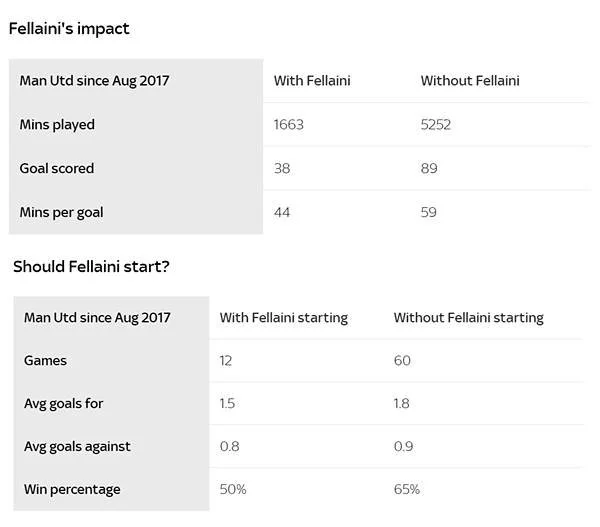This screenshot has height=527, width=600.
Task: Select the 60 games cell
Action: click(402, 361)
